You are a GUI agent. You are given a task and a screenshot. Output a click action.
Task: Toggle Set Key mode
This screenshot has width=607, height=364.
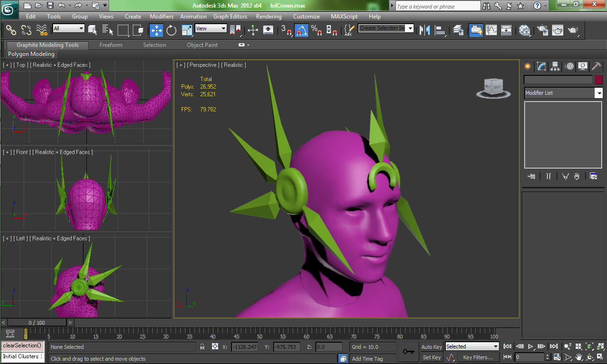tap(432, 357)
